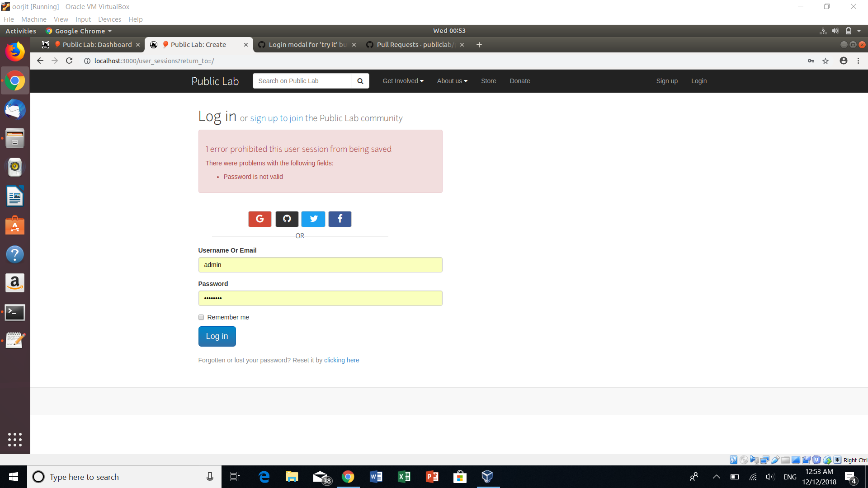Expand the Get Involved dropdown
The image size is (868, 488).
click(x=403, y=81)
